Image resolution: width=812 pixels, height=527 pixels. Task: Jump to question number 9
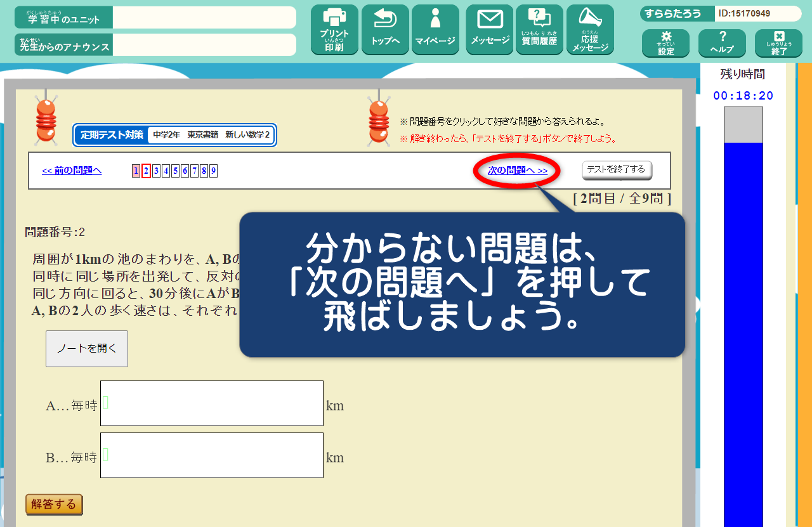[214, 171]
